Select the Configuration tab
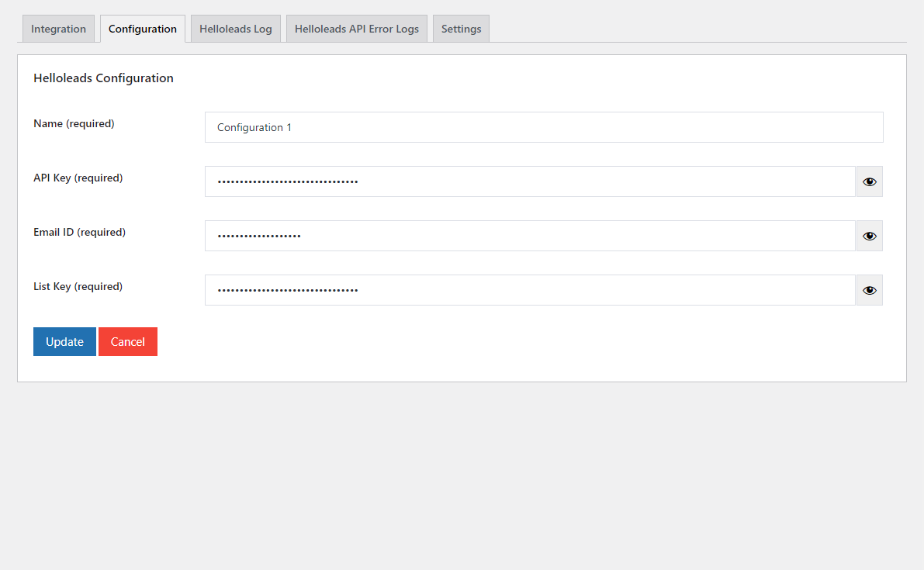Viewport: 924px width, 570px height. (x=143, y=29)
